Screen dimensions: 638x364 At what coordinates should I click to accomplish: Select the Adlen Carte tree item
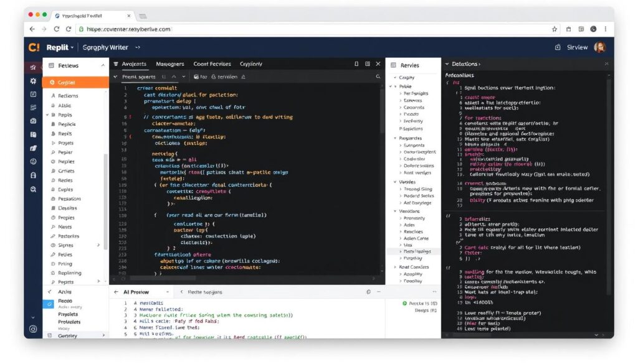pyautogui.click(x=416, y=238)
